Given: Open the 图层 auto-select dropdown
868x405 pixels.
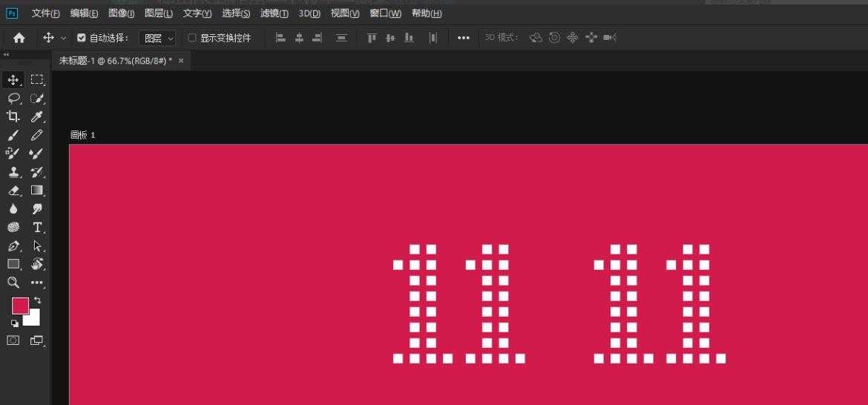Looking at the screenshot, I should pyautogui.click(x=159, y=38).
